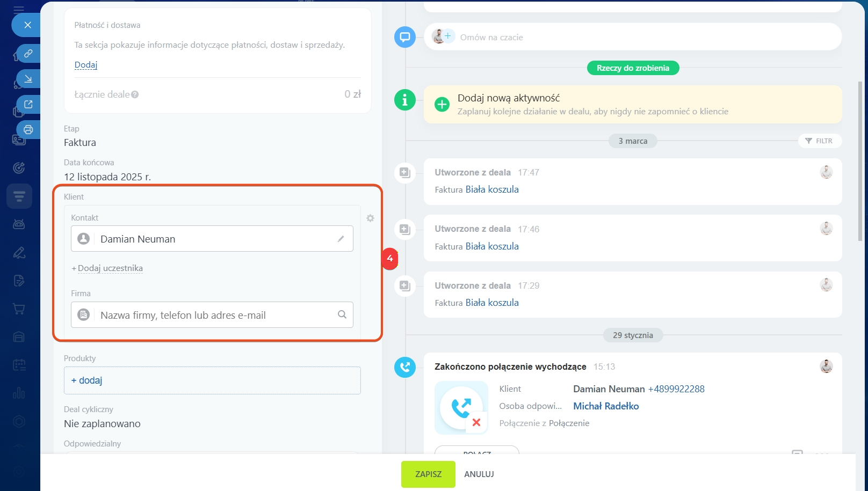
Task: Open phone number +4899922288 link
Action: tap(676, 389)
